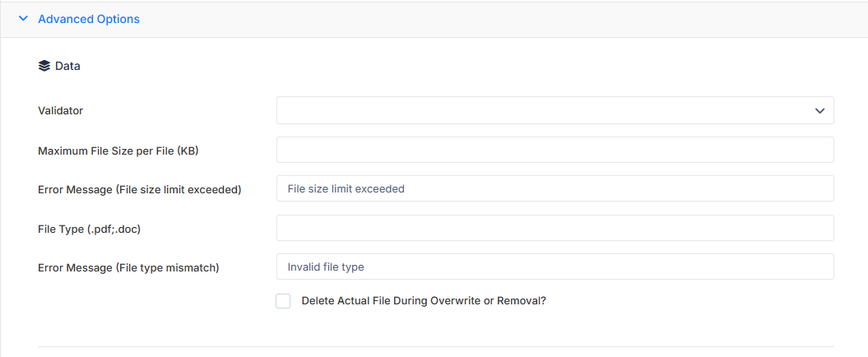The width and height of the screenshot is (868, 357).
Task: Click the stacked layers Data icon
Action: pyautogui.click(x=44, y=66)
